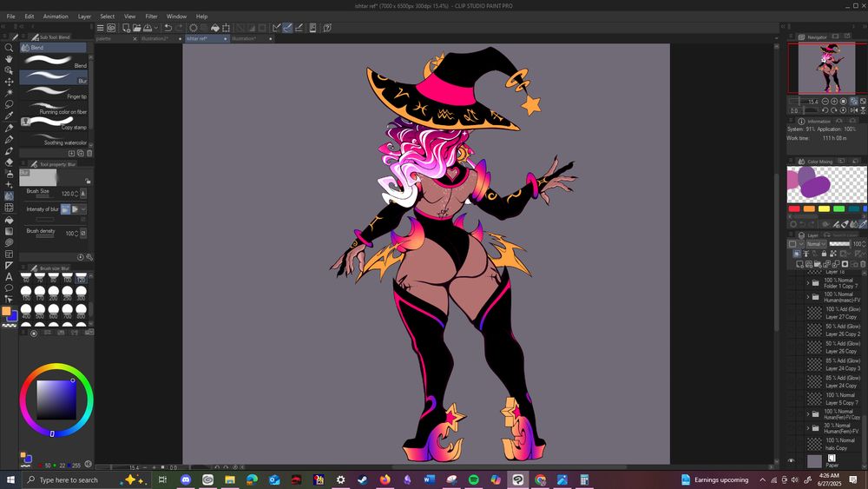Select the Eraser tool
This screenshot has height=489, width=868.
(x=9, y=162)
